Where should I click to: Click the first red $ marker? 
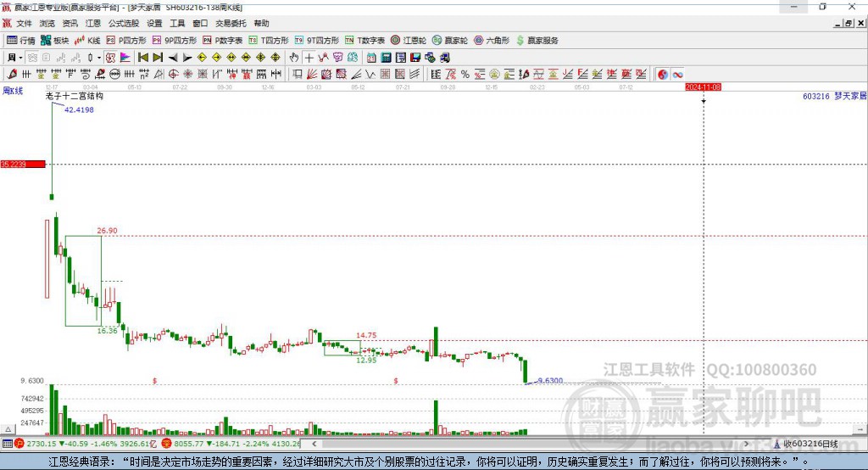click(155, 381)
